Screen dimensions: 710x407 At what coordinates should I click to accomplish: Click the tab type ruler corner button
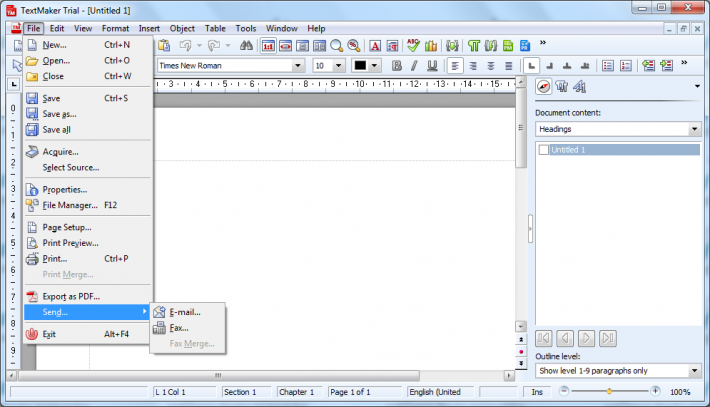(x=14, y=84)
